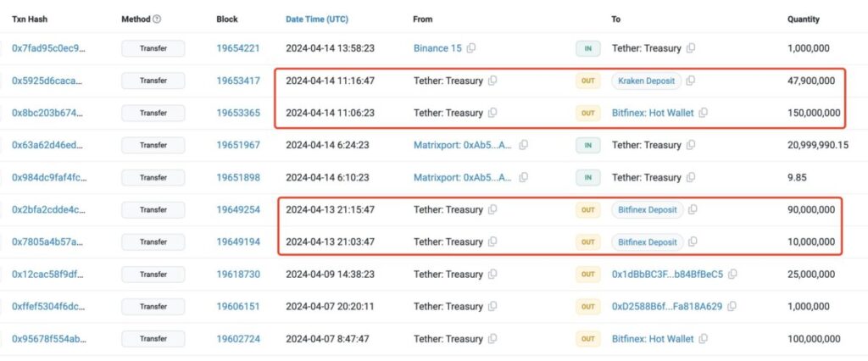The image size is (868, 361).
Task: Click the OUT badge for 47,900,000 transfer
Action: click(x=587, y=81)
